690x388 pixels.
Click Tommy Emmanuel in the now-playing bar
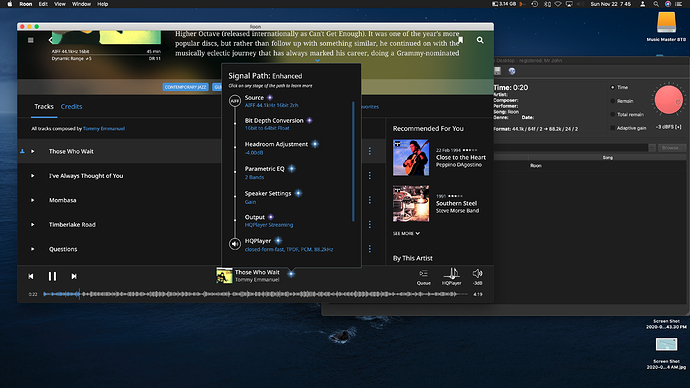(x=257, y=280)
